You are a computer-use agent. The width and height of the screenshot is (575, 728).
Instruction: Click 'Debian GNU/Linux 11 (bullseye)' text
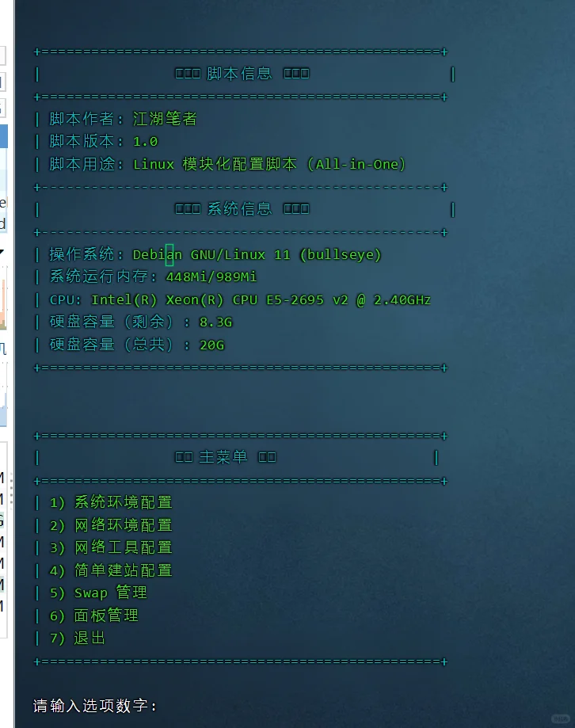(x=257, y=254)
